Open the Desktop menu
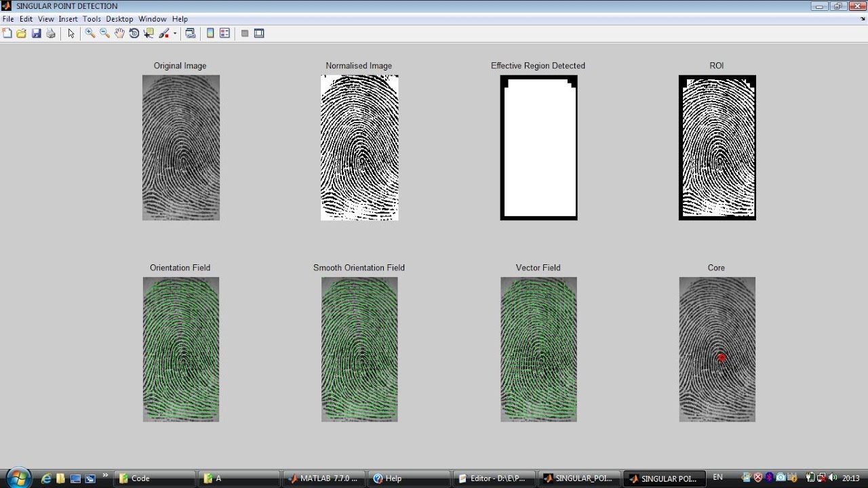The image size is (868, 488). (119, 19)
